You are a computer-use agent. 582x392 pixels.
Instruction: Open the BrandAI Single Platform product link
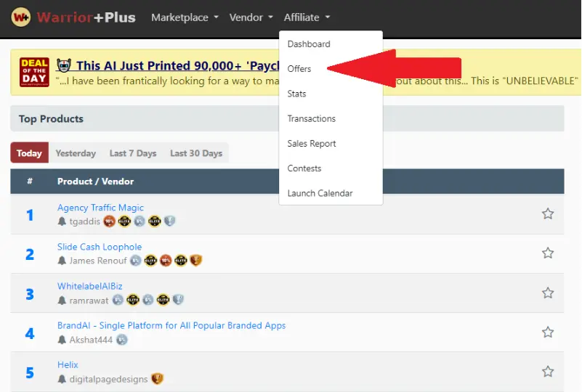tap(171, 326)
